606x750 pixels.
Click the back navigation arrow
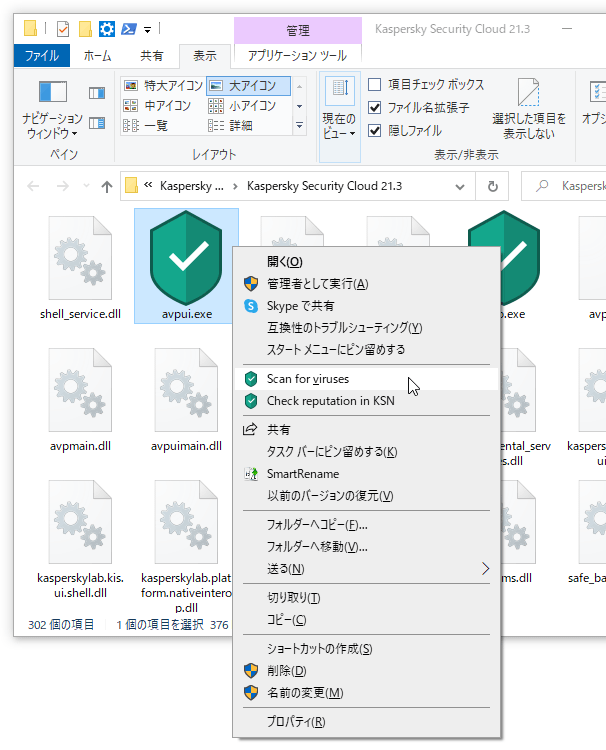click(x=33, y=186)
